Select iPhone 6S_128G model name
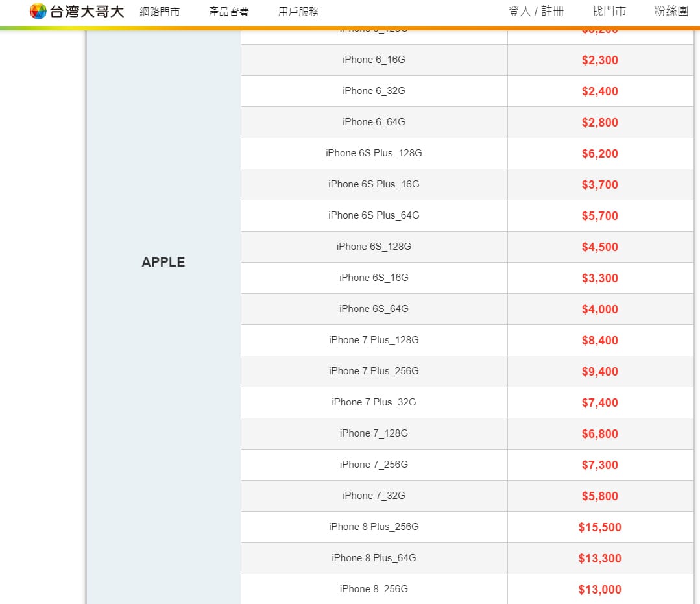The image size is (700, 604). point(374,247)
